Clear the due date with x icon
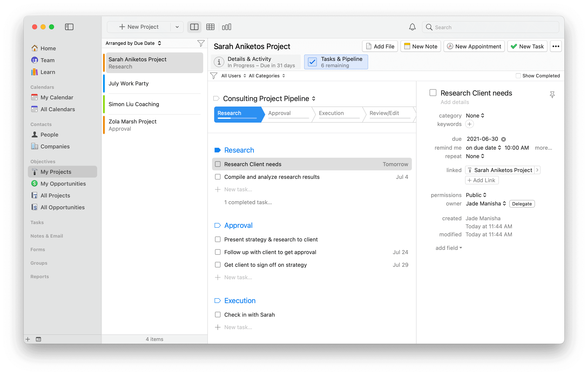This screenshot has width=588, height=375. pos(504,139)
